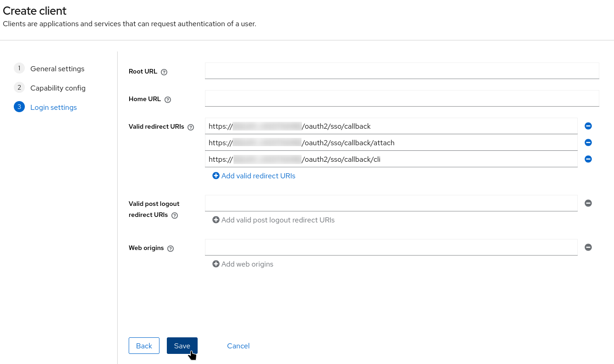The height and width of the screenshot is (364, 614).
Task: Go Back to the previous step
Action: [144, 346]
